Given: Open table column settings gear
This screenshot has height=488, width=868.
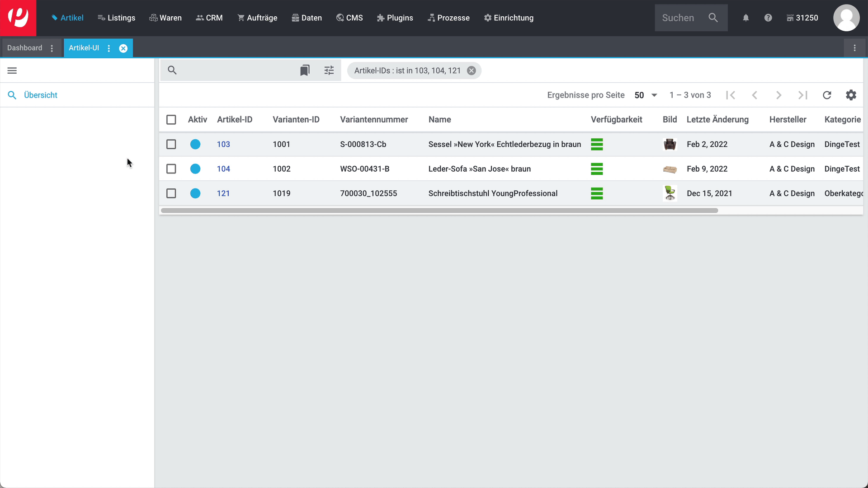Looking at the screenshot, I should 851,95.
